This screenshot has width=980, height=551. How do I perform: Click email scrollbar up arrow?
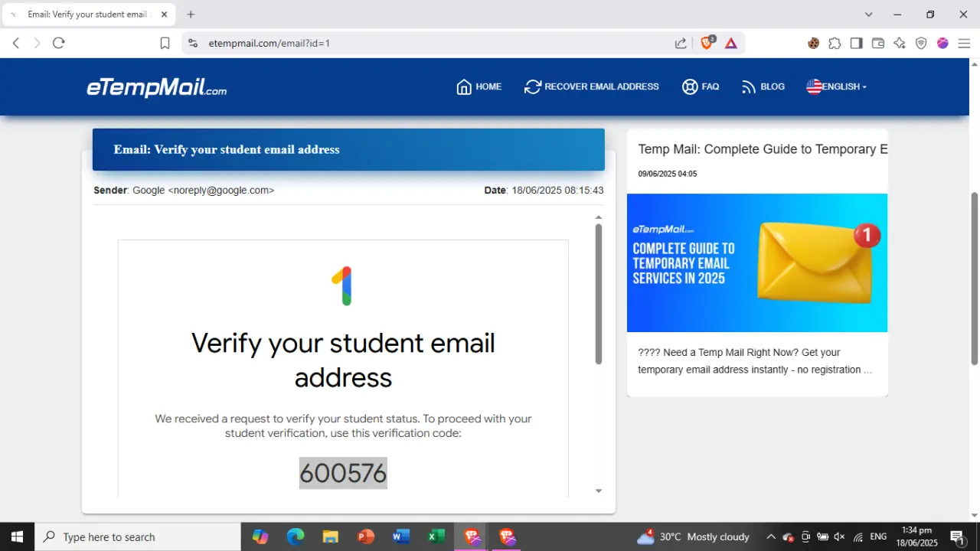click(x=599, y=217)
